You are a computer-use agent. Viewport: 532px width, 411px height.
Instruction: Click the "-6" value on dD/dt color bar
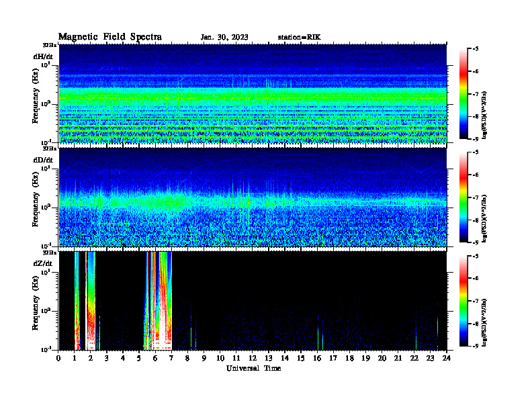click(475, 175)
